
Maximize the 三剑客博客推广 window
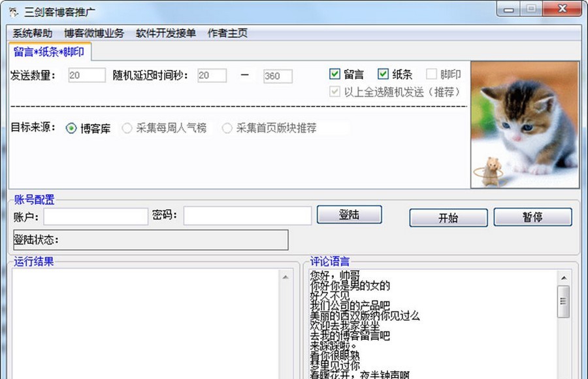click(531, 9)
